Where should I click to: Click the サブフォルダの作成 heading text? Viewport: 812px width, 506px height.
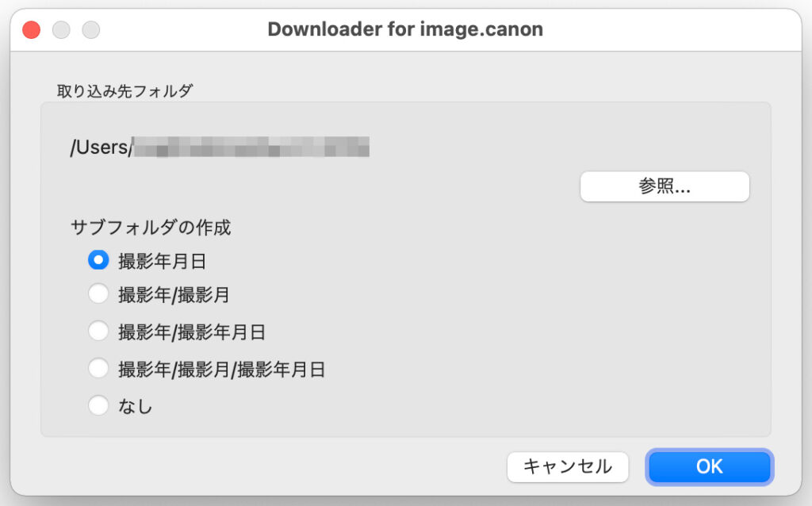coord(151,227)
